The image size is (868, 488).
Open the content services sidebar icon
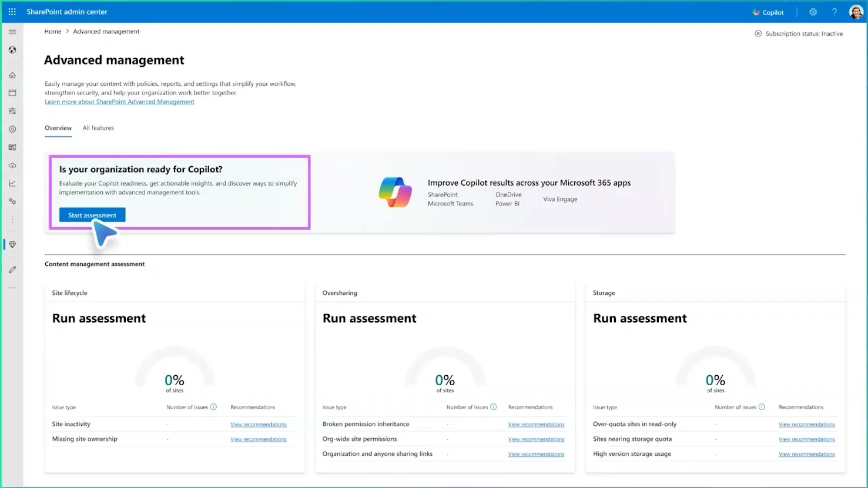[x=12, y=147]
